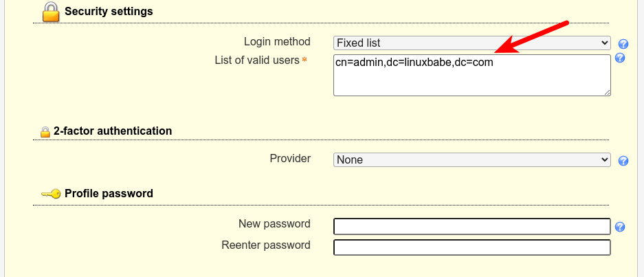This screenshot has width=644, height=277.
Task: Open help for New password field
Action: (619, 227)
